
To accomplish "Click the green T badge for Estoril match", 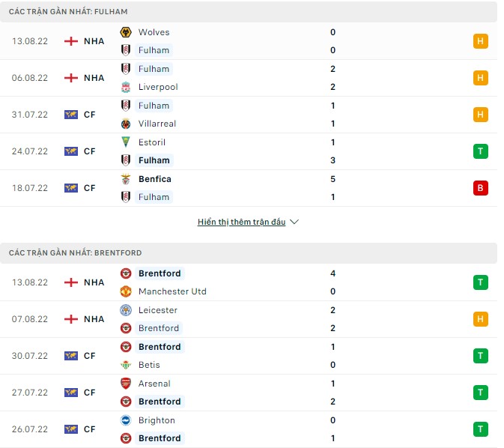I will [x=480, y=151].
